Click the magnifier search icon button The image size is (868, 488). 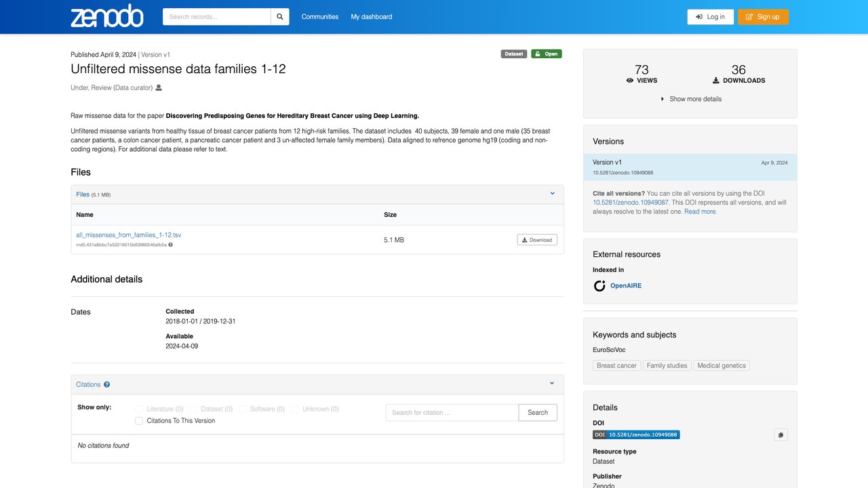tap(279, 17)
